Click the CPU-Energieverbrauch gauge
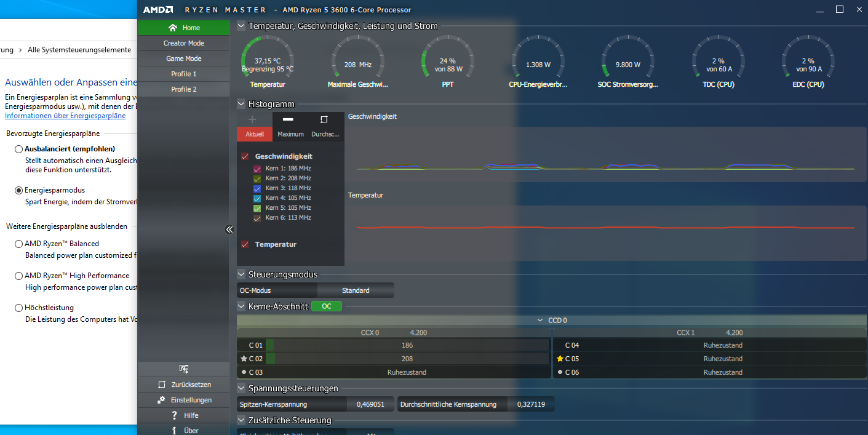The width and height of the screenshot is (868, 435). 538,60
